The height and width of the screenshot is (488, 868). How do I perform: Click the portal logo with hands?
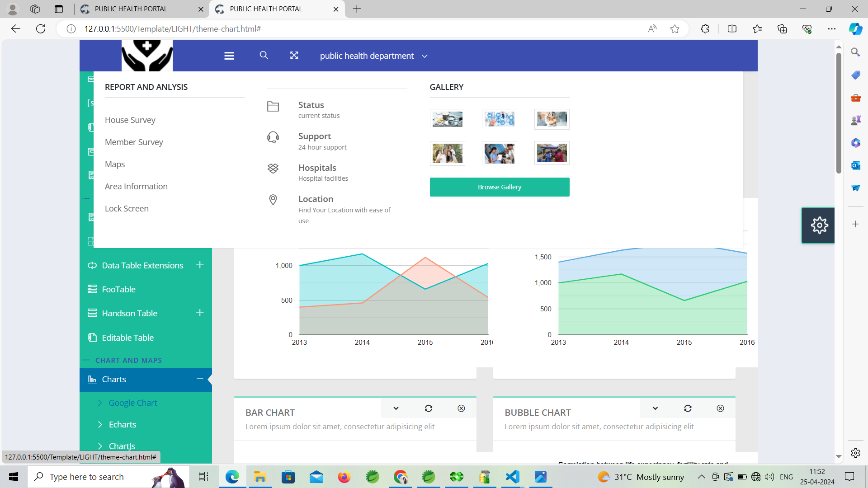click(147, 56)
